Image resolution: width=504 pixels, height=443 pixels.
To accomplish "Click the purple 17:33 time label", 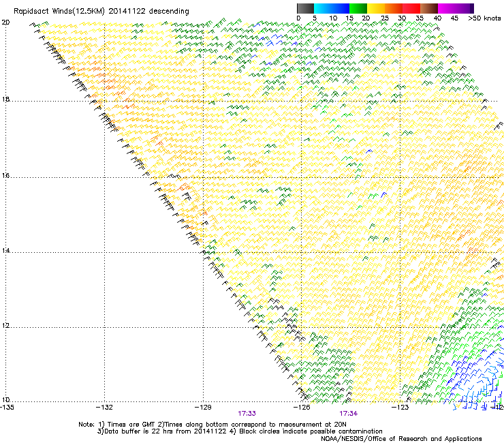I will click(247, 414).
